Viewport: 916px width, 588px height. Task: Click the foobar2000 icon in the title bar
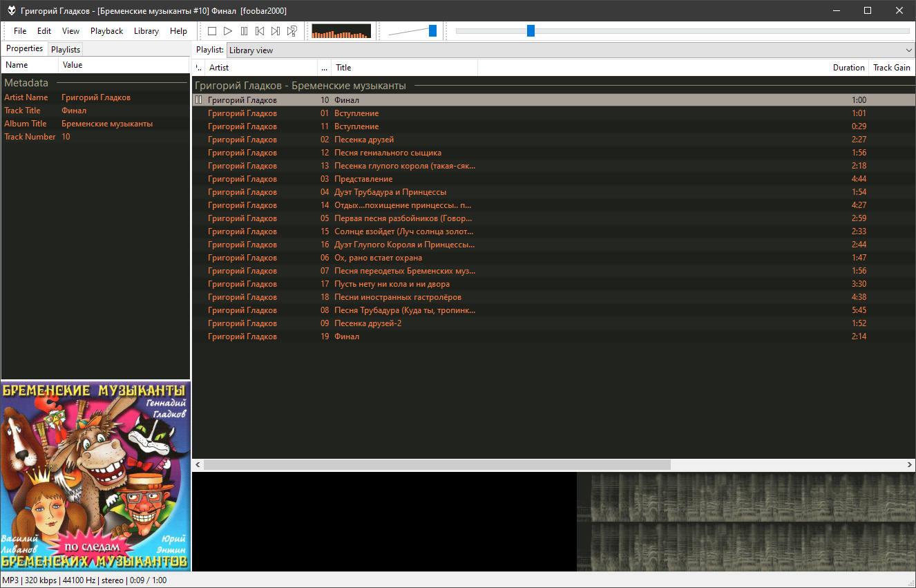(x=11, y=10)
